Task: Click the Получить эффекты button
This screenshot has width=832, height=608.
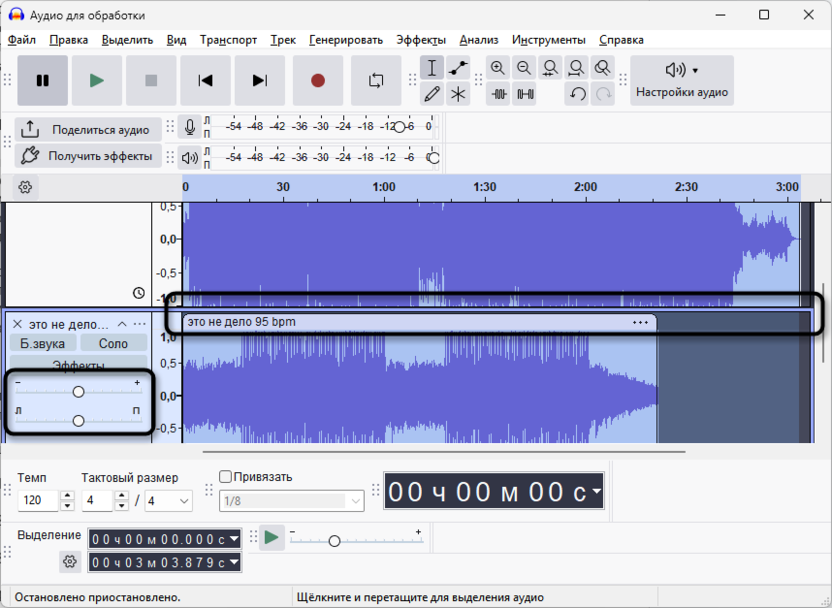Action: click(88, 156)
